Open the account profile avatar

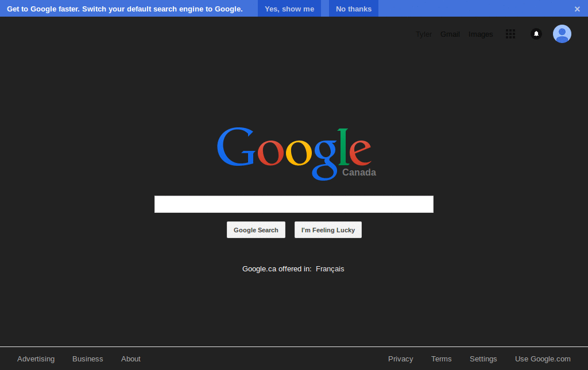tap(562, 34)
